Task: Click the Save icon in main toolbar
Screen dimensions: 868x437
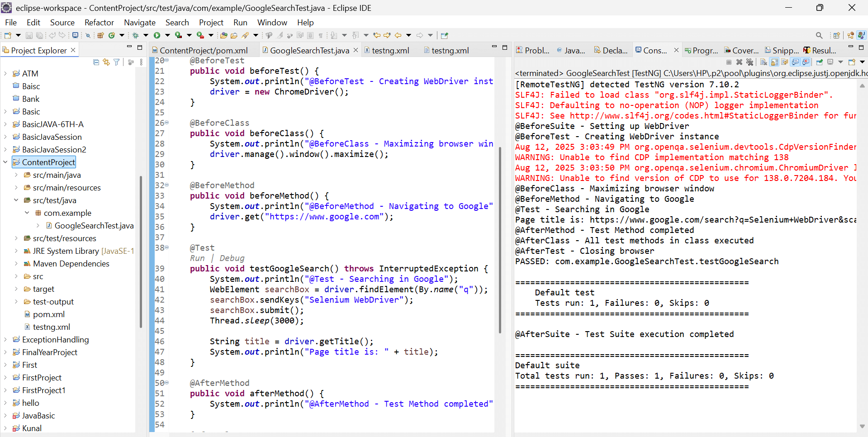Action: (29, 35)
